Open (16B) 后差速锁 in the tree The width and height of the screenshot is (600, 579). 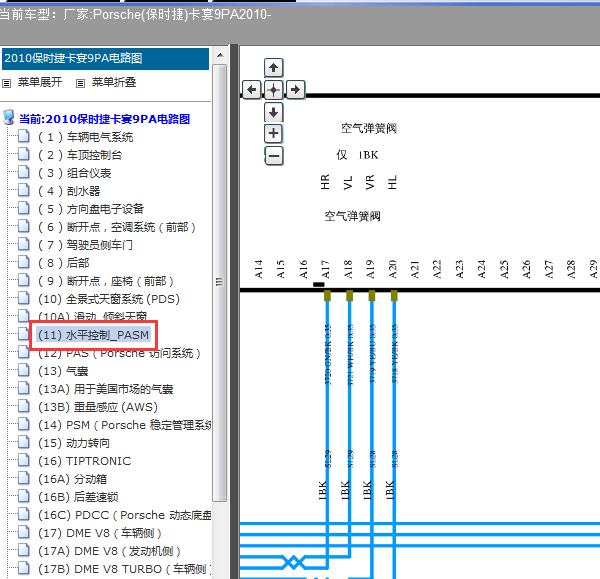[x=78, y=497]
